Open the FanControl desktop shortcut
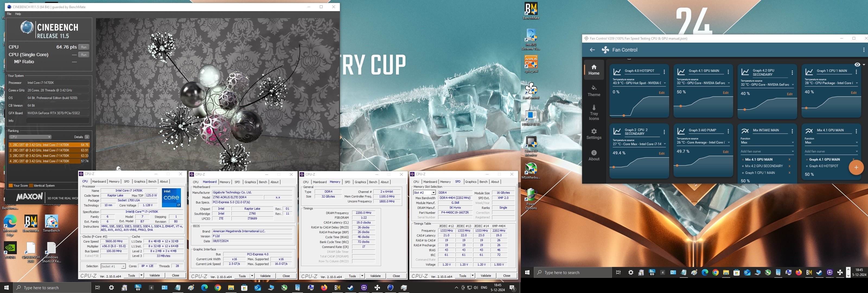 (531, 91)
